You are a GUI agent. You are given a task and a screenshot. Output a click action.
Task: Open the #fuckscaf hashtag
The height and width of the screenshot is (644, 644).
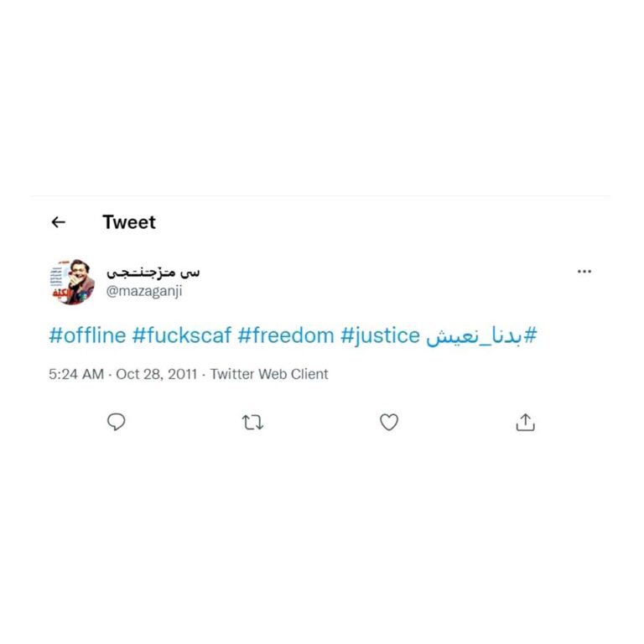tap(182, 335)
